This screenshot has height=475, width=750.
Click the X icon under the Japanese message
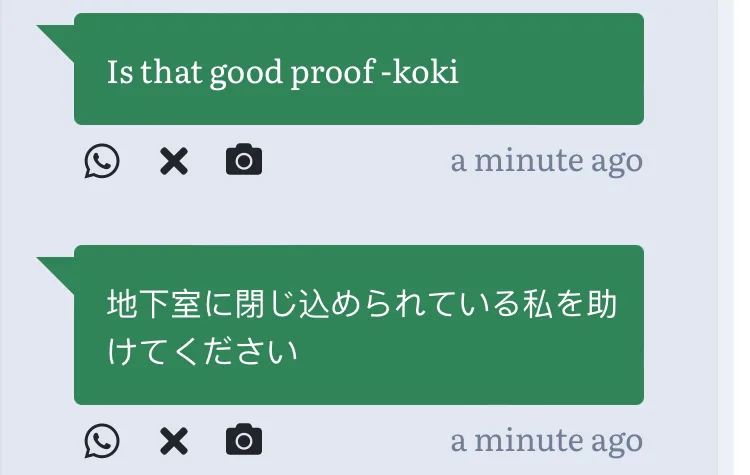[x=174, y=440]
